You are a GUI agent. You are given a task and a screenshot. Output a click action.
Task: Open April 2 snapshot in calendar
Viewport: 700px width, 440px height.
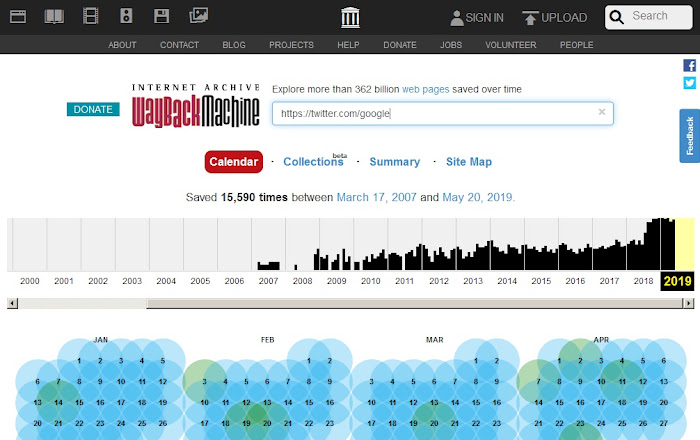[580, 361]
